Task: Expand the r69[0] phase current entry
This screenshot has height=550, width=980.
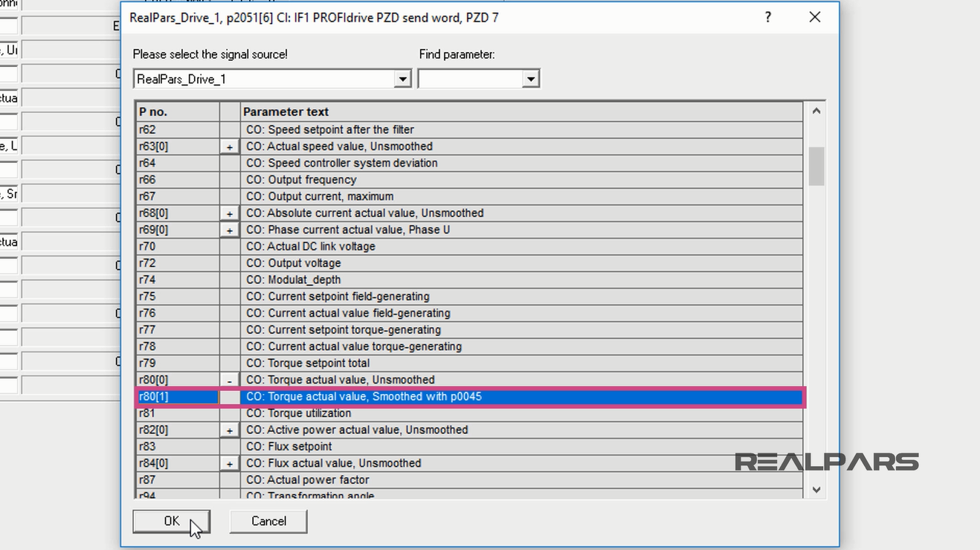Action: 229,230
